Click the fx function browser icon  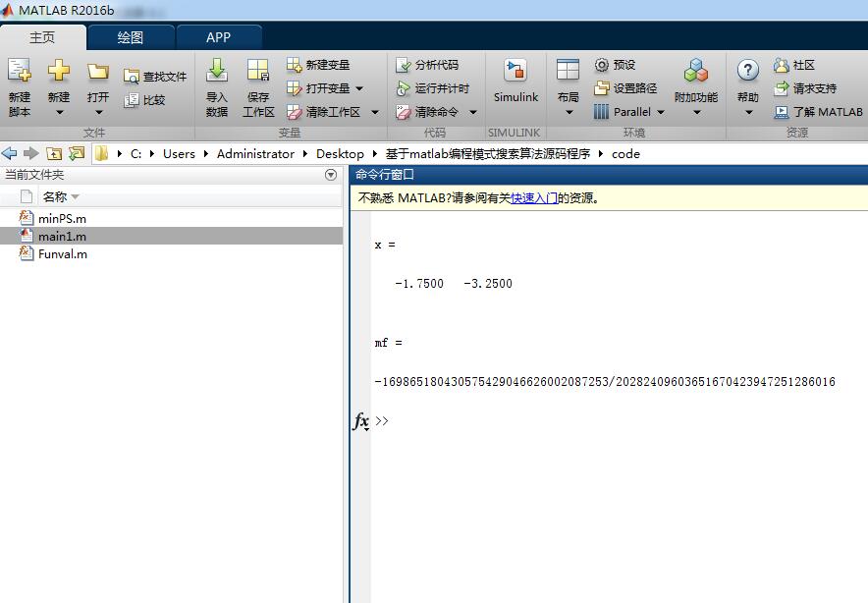(x=361, y=421)
